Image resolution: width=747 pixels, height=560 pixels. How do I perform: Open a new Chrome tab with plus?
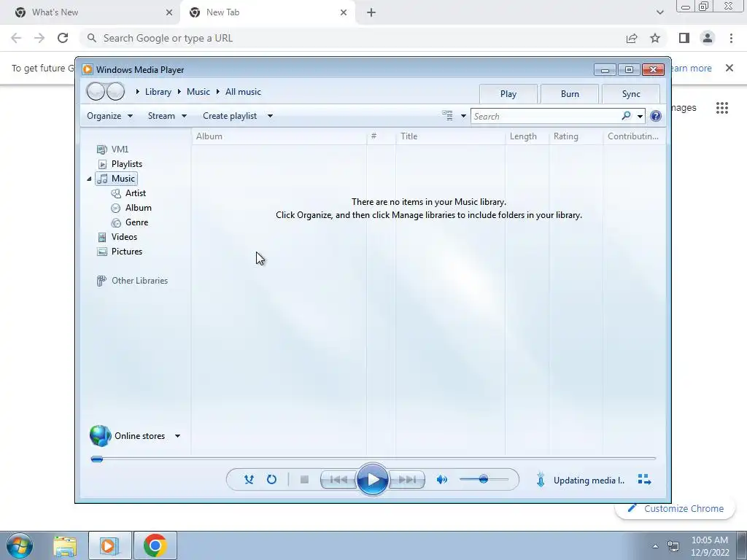pyautogui.click(x=371, y=12)
